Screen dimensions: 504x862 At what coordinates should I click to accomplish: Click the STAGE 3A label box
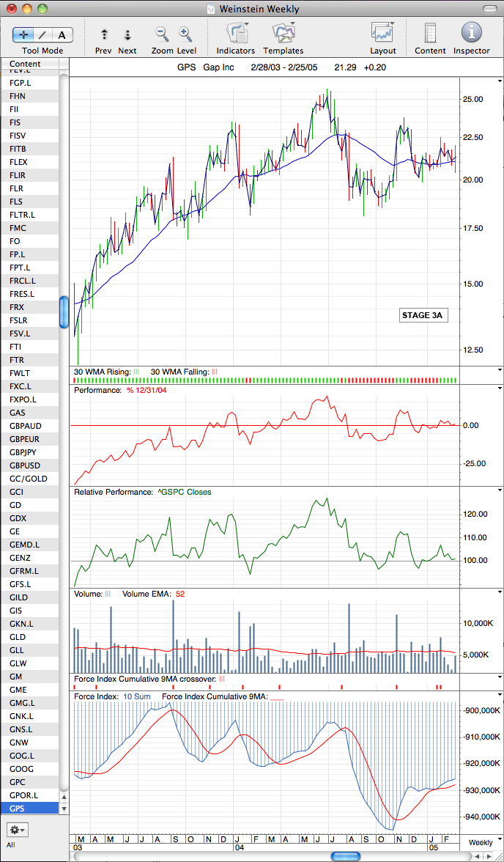[x=422, y=315]
